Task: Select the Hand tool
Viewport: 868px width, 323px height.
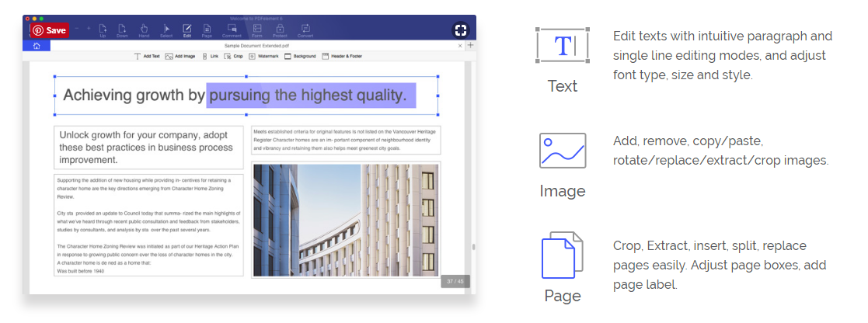Action: 144,30
